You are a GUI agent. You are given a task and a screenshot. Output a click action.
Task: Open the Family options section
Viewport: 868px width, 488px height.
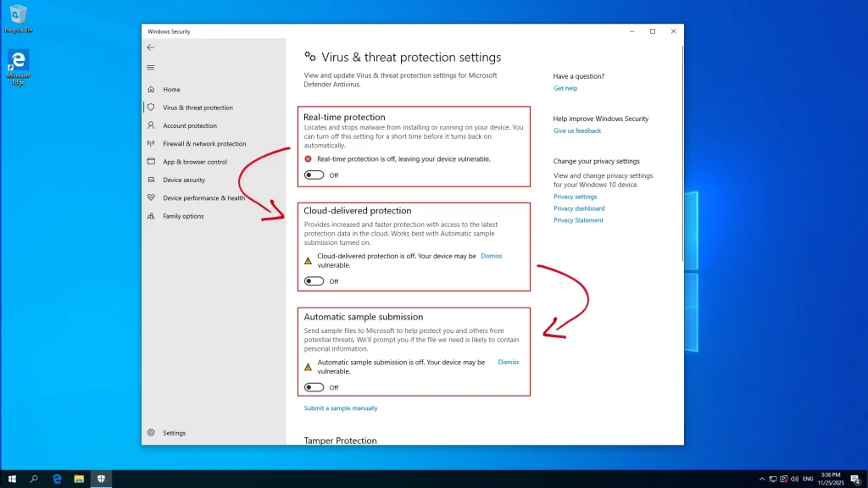coord(185,216)
